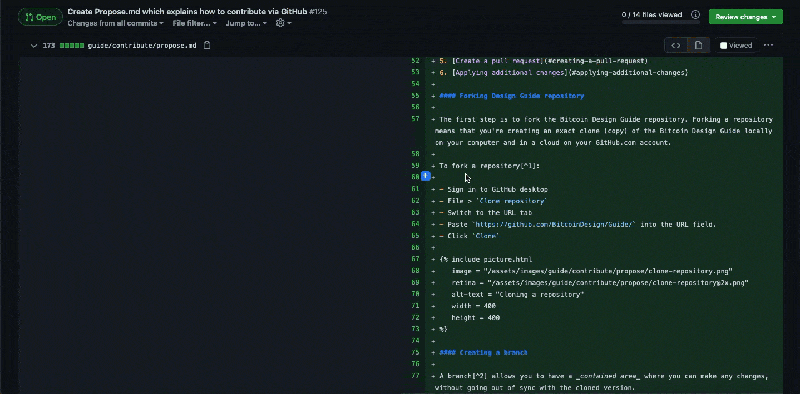Switch to source diff view icon

point(676,45)
